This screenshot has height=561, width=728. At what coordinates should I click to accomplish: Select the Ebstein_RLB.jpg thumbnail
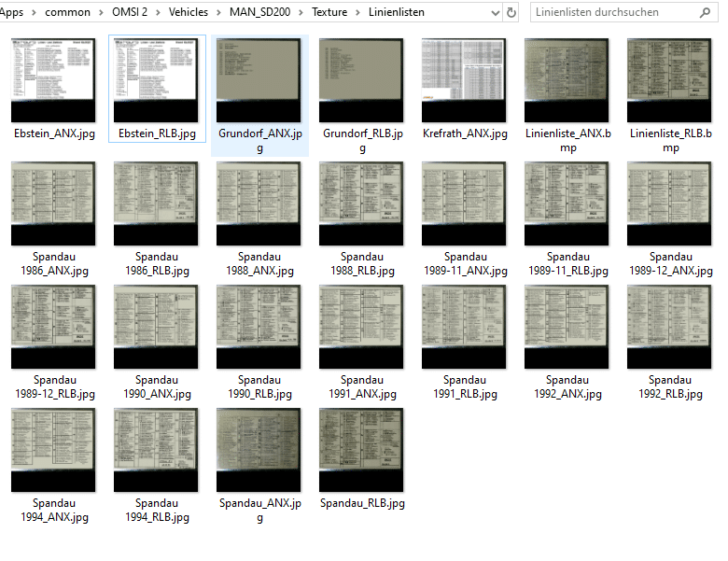tap(156, 80)
